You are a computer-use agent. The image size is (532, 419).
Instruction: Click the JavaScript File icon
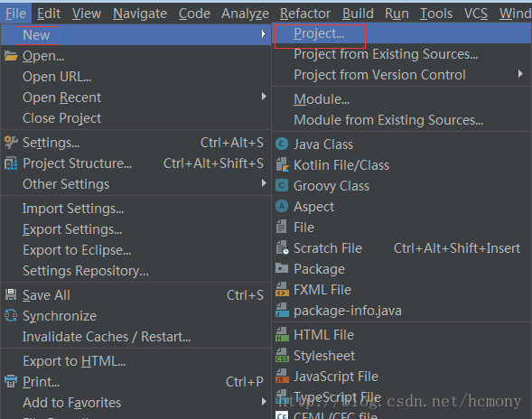pos(282,376)
